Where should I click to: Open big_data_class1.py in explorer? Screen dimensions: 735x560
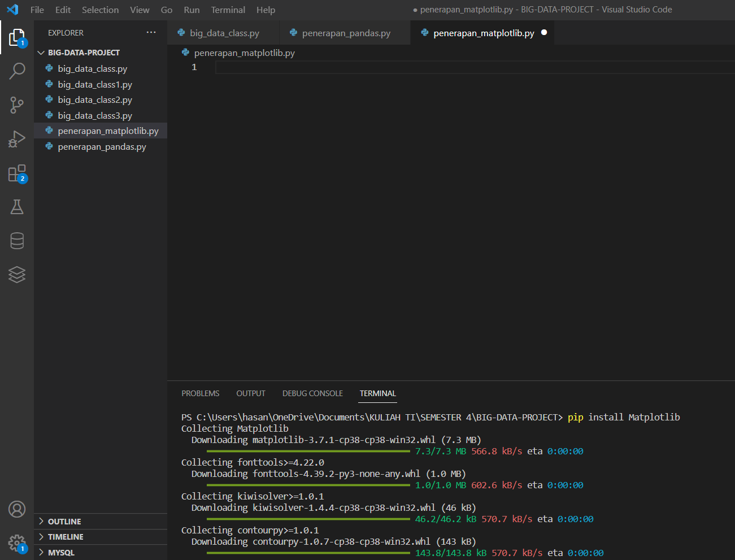coord(101,84)
